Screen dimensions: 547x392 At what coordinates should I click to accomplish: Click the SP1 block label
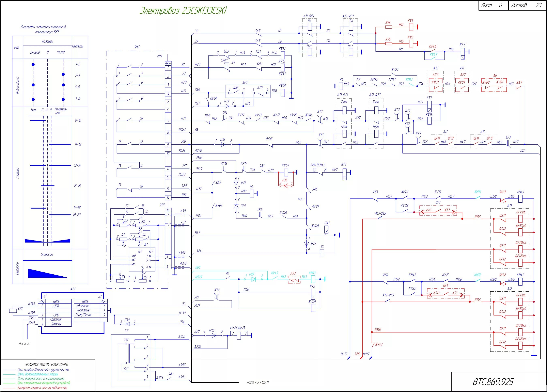[x=245, y=82]
